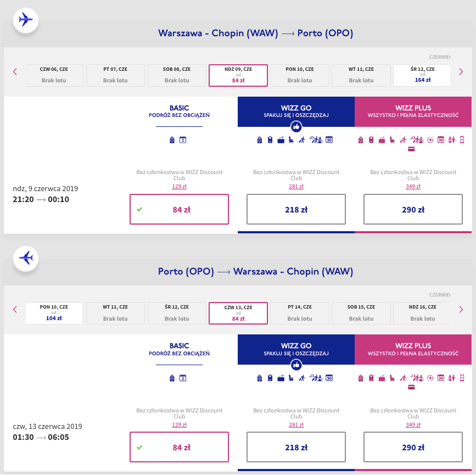Select the 218 zł WIZZ GO fare for Warszawa–Porto
The width and height of the screenshot is (476, 475).
click(296, 209)
